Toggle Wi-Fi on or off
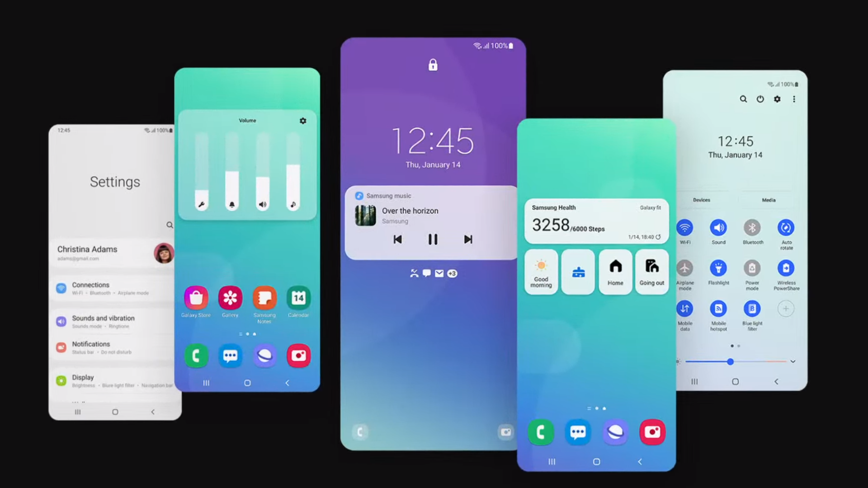This screenshot has width=868, height=488. coord(684,228)
